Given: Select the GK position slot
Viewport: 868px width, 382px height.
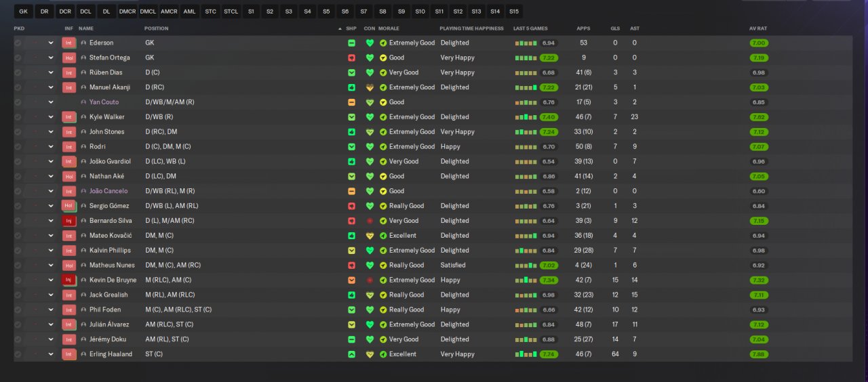Looking at the screenshot, I should (23, 12).
